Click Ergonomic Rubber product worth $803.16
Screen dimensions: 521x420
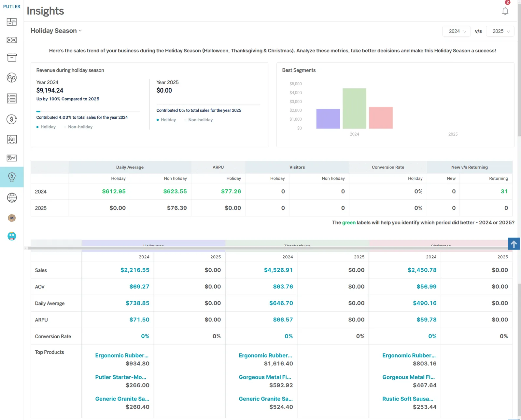pyautogui.click(x=409, y=356)
